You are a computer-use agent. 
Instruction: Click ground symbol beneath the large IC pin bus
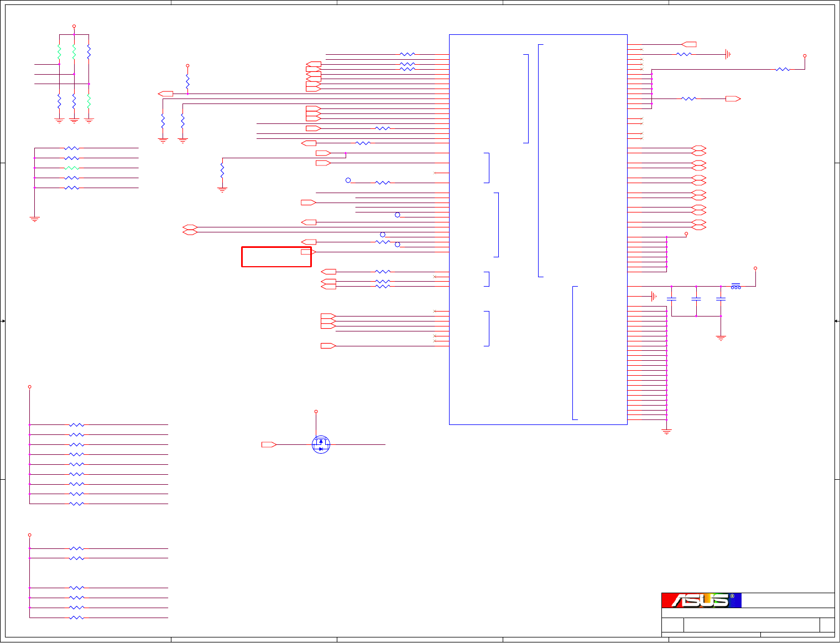pyautogui.click(x=667, y=432)
